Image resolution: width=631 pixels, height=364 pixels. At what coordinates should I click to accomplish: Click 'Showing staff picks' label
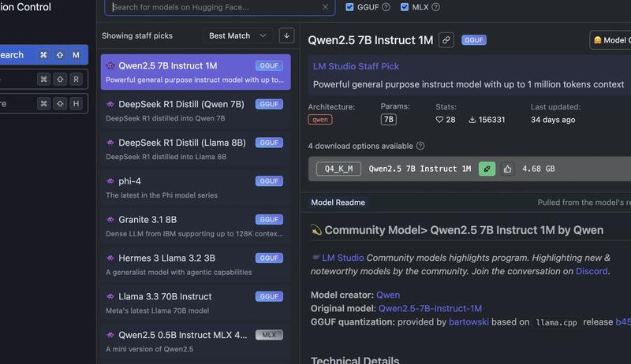[x=137, y=35]
